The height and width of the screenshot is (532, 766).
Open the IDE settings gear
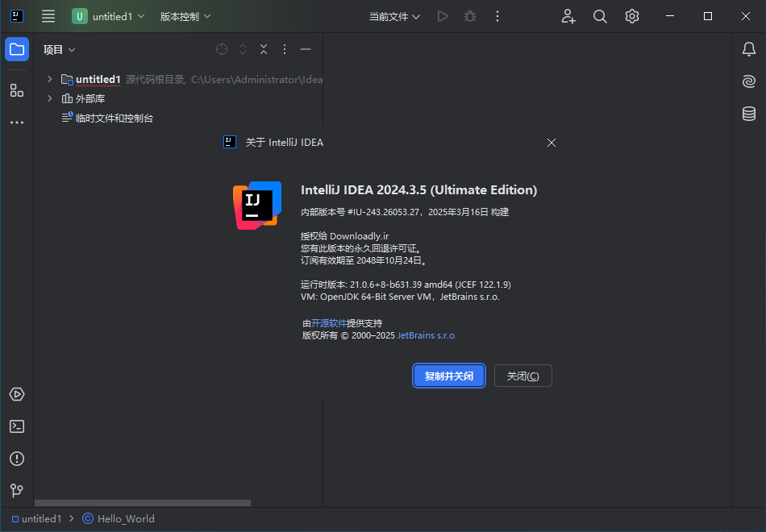click(x=631, y=16)
